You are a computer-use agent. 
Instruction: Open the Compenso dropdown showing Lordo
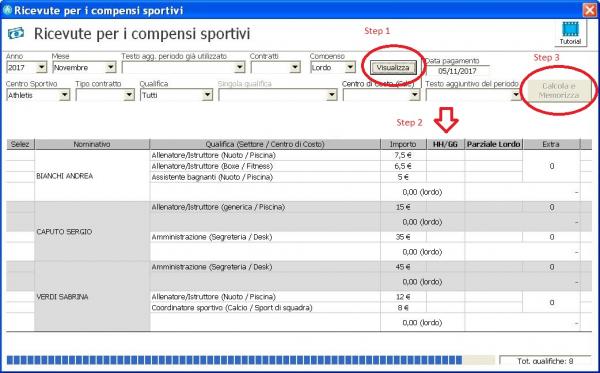pyautogui.click(x=350, y=68)
